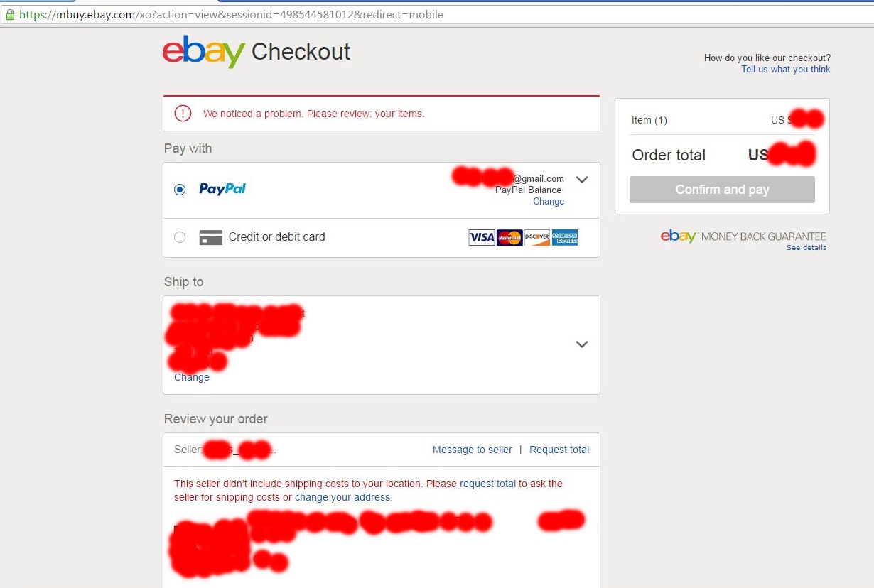Click the eBay logo in header

click(x=203, y=52)
